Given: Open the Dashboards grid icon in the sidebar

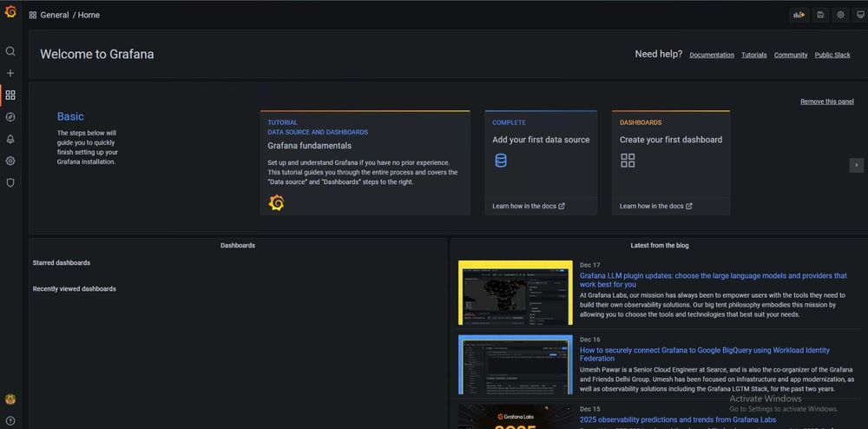Looking at the screenshot, I should coord(10,96).
